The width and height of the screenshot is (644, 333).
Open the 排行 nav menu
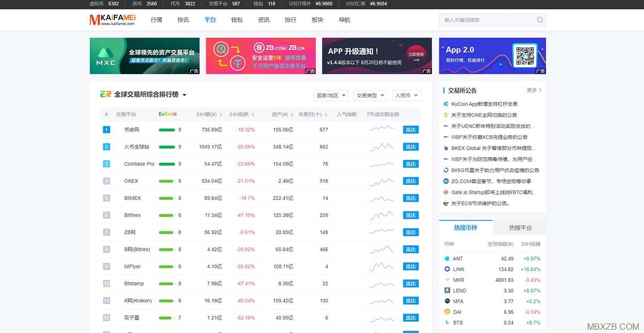click(290, 20)
